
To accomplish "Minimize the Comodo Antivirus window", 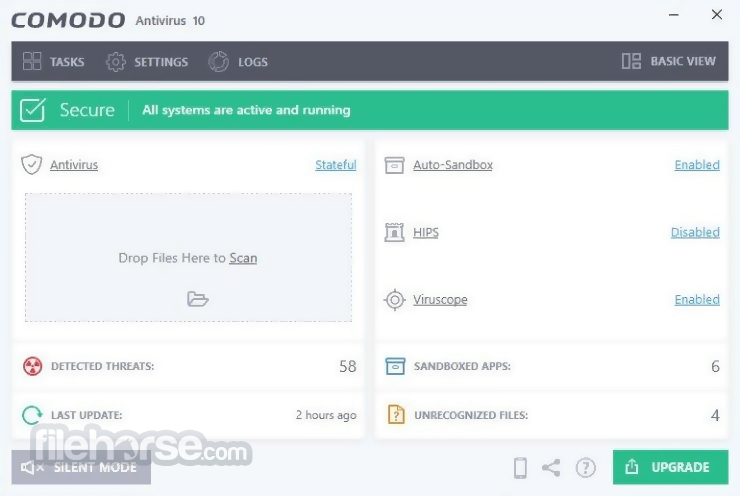I will [674, 15].
